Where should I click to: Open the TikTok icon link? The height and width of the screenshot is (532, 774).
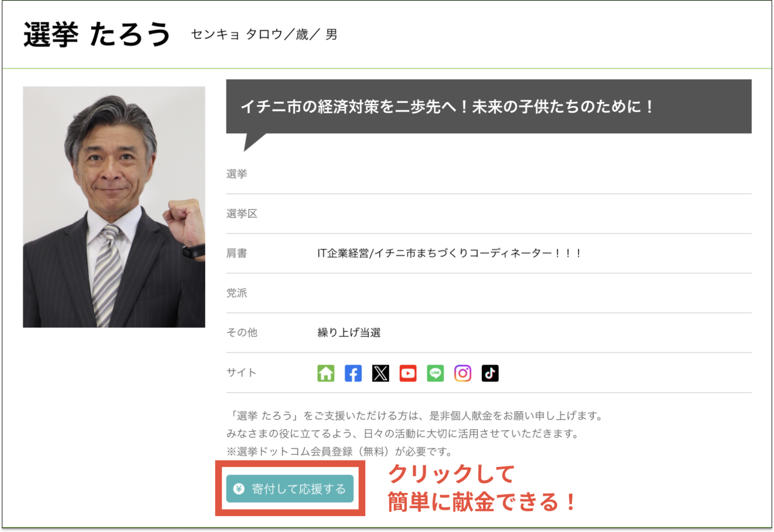490,373
